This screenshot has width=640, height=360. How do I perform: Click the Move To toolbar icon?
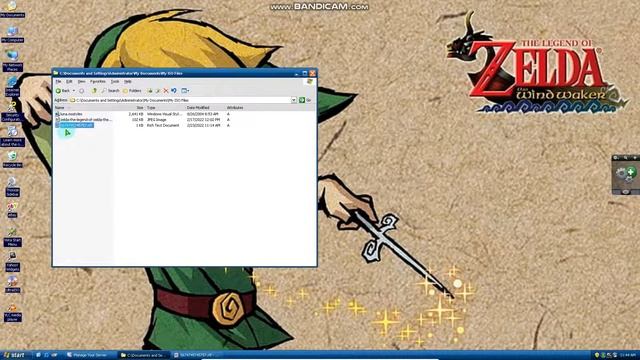pyautogui.click(x=150, y=91)
